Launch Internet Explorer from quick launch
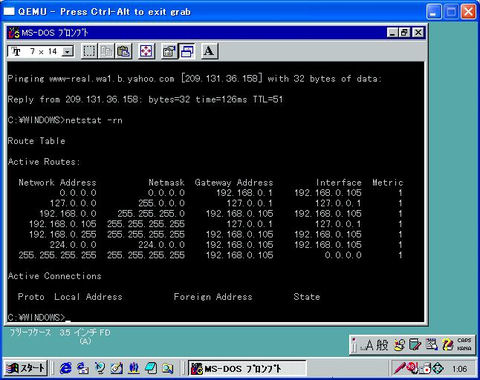This screenshot has width=480, height=380. tap(65, 368)
